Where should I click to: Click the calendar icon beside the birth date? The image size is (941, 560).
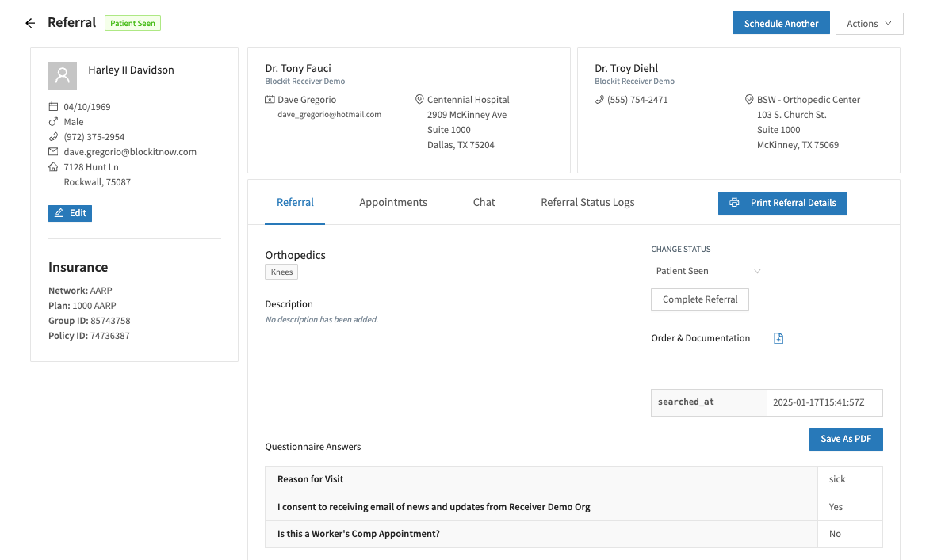53,107
